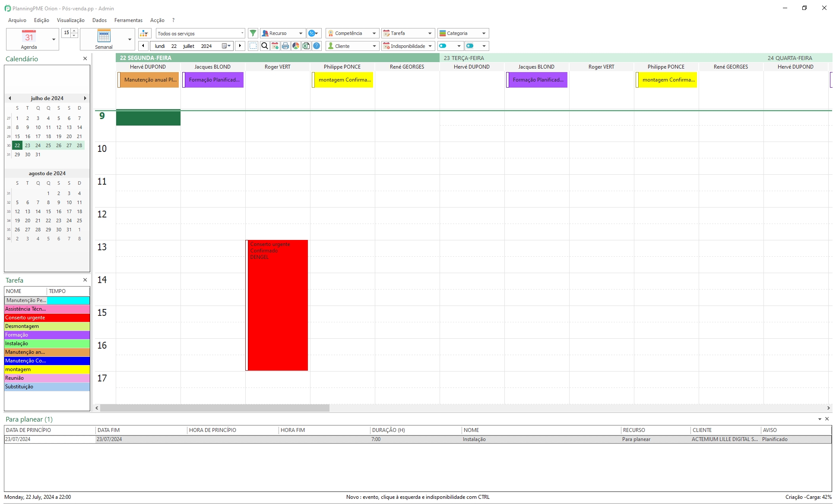Open Monday montagem event for Philippe PONCE
This screenshot has height=504, width=836.
(x=342, y=80)
